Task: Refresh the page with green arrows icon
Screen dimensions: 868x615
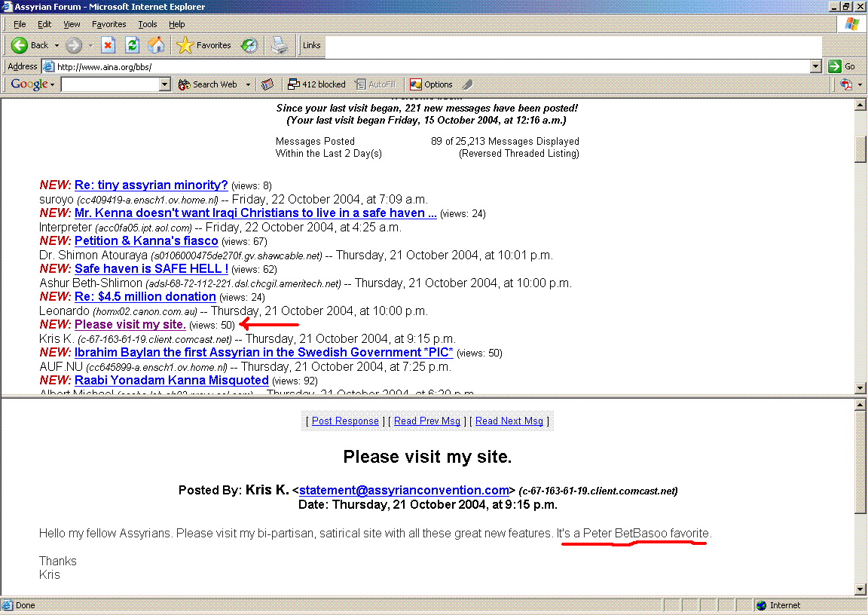Action: click(133, 45)
